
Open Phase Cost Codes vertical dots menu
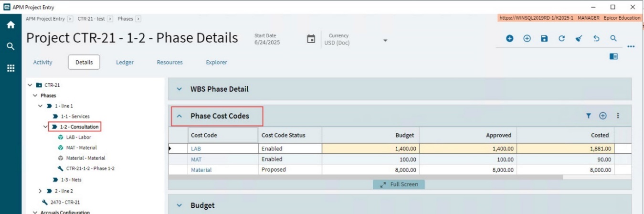[618, 116]
